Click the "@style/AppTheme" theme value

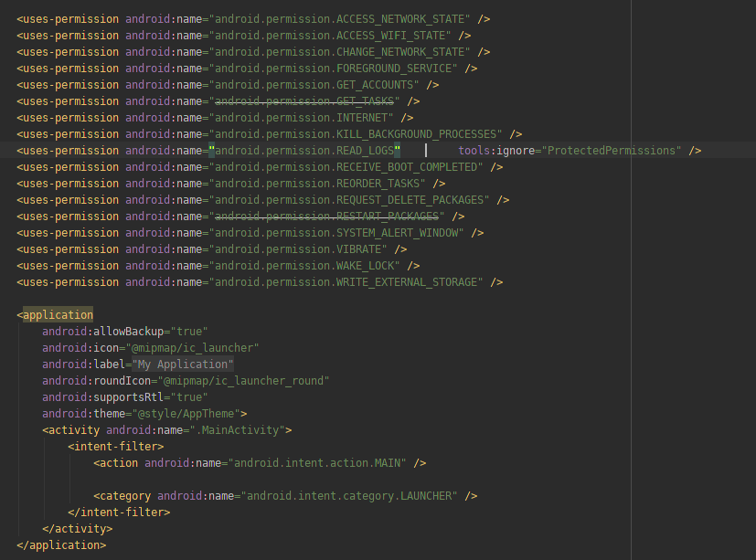pos(186,413)
